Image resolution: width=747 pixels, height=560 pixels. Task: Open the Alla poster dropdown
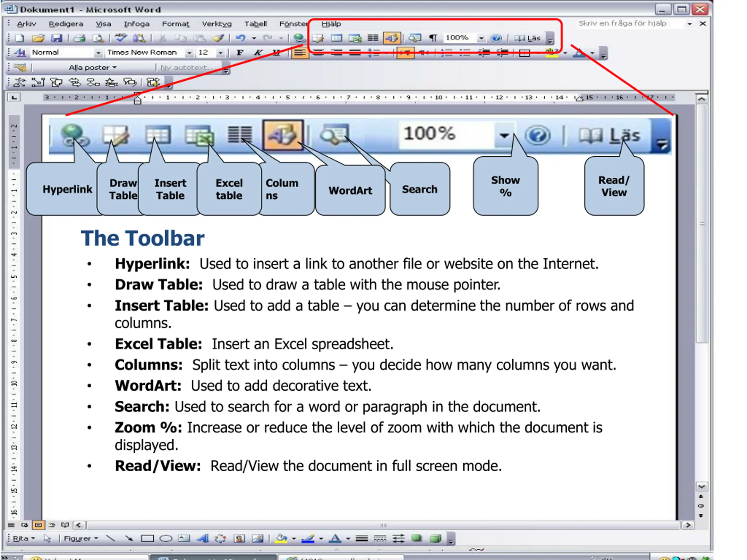pyautogui.click(x=93, y=67)
